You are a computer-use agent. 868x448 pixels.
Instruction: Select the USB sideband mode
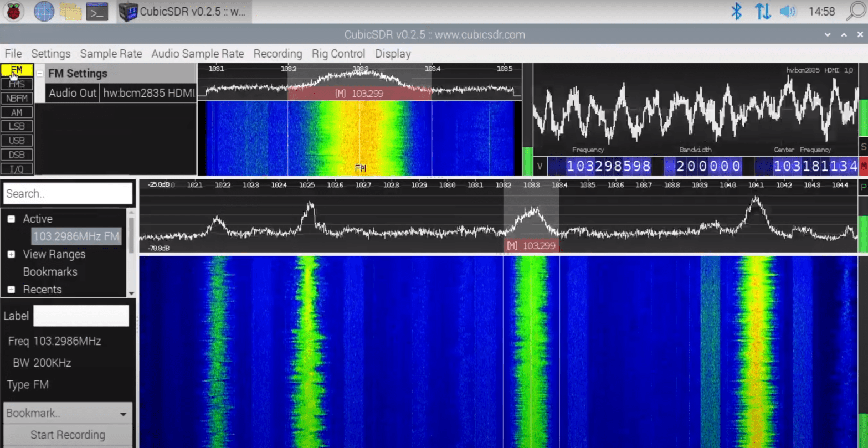click(x=17, y=141)
